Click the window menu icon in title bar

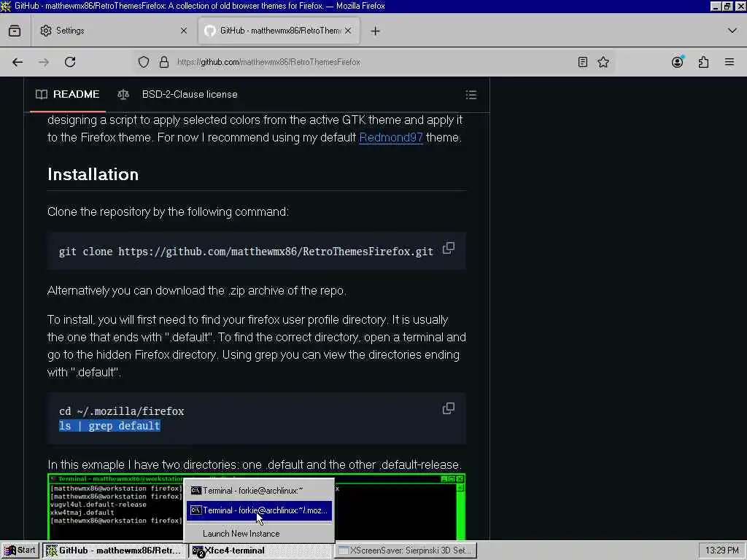(x=6, y=6)
